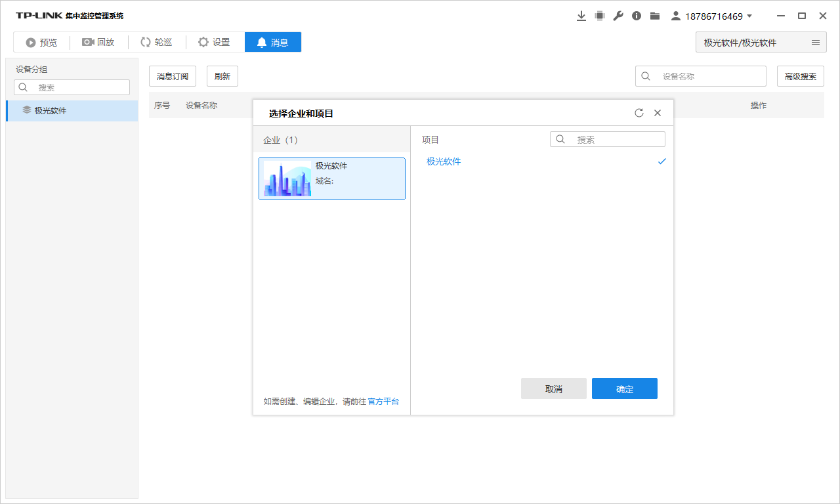This screenshot has width=840, height=504.
Task: Open the 设置 tab
Action: pos(215,42)
